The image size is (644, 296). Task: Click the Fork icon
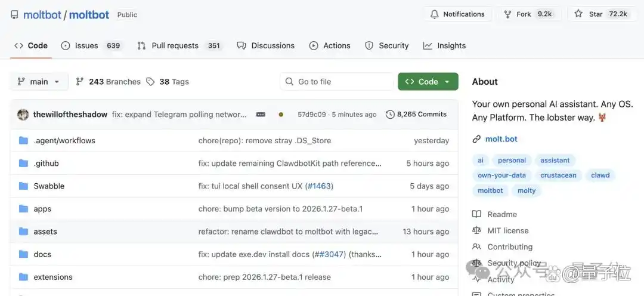coord(507,14)
